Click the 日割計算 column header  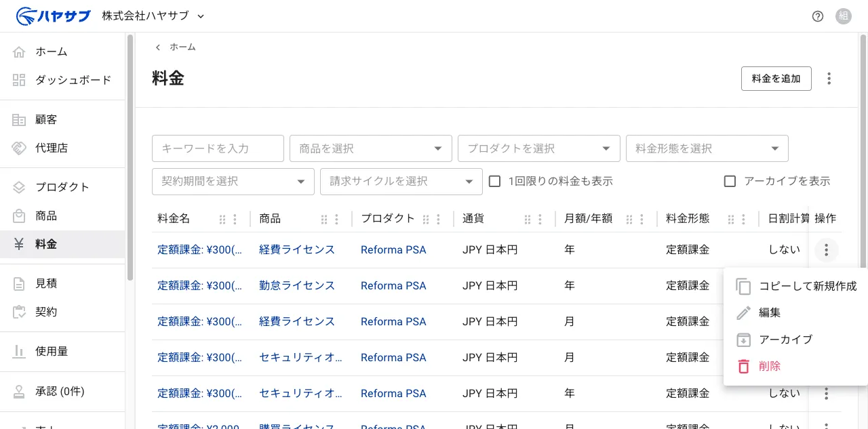(x=789, y=219)
